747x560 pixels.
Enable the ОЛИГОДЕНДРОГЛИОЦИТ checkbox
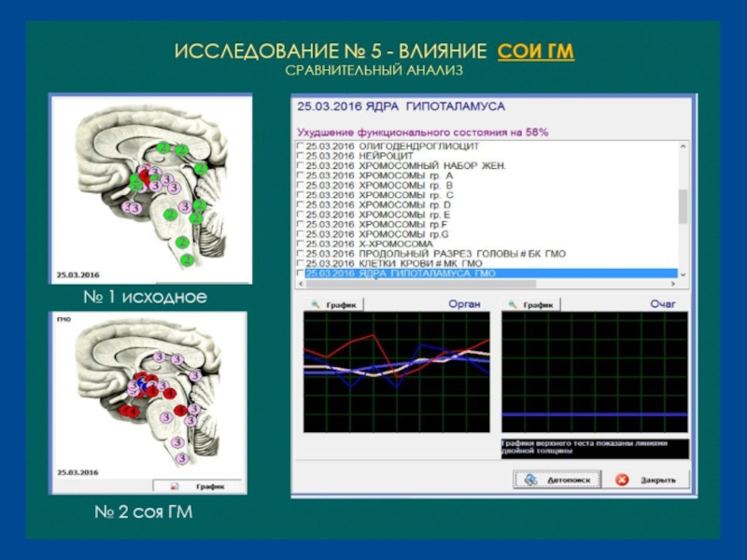click(299, 147)
